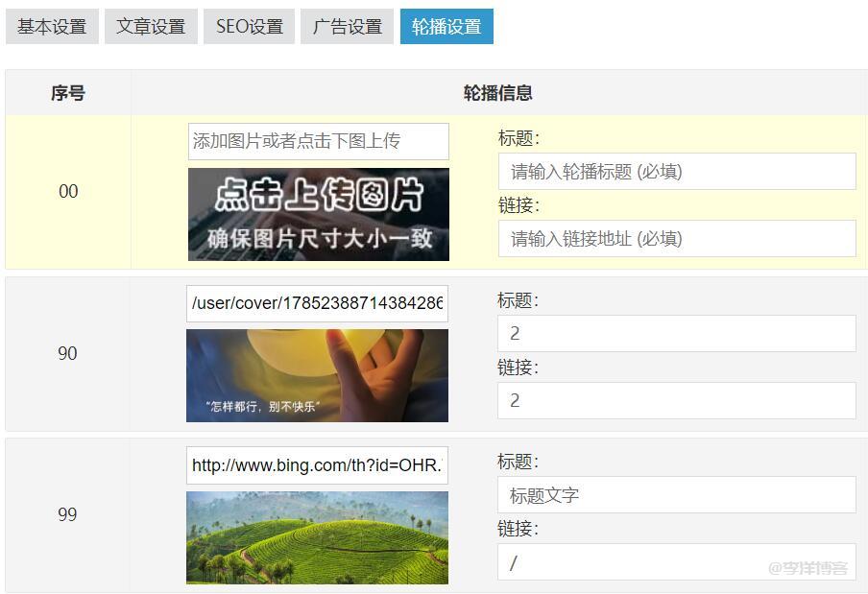Click the 标题文字 title field in row 99
Screen dimensions: 868x594
click(676, 495)
